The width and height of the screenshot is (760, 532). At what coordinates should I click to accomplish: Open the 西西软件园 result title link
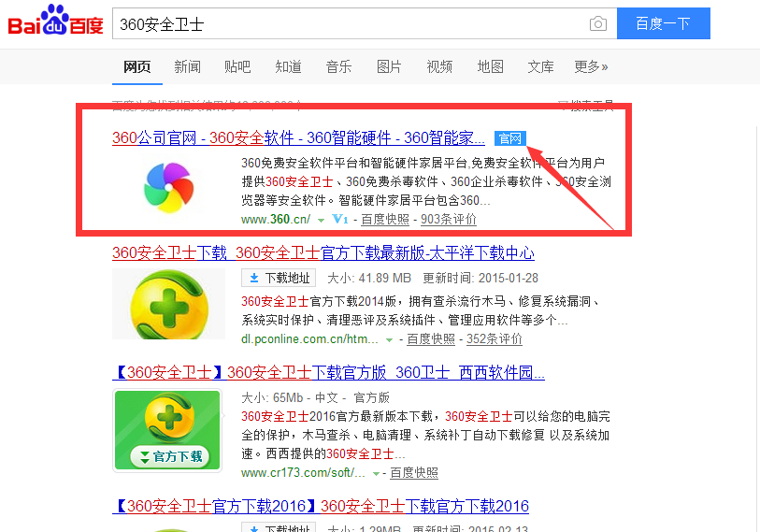click(329, 372)
